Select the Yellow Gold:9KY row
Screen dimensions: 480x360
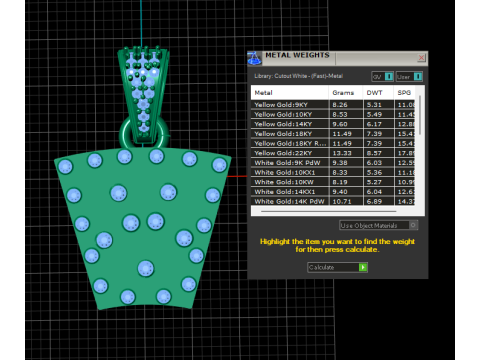(333, 105)
